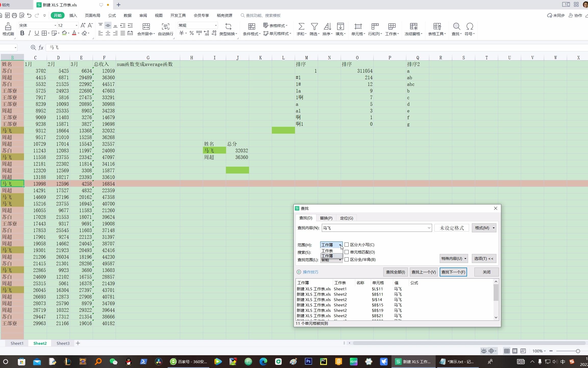The image size is (588, 368).
Task: Click the fill color bucket icon
Action: (64, 33)
